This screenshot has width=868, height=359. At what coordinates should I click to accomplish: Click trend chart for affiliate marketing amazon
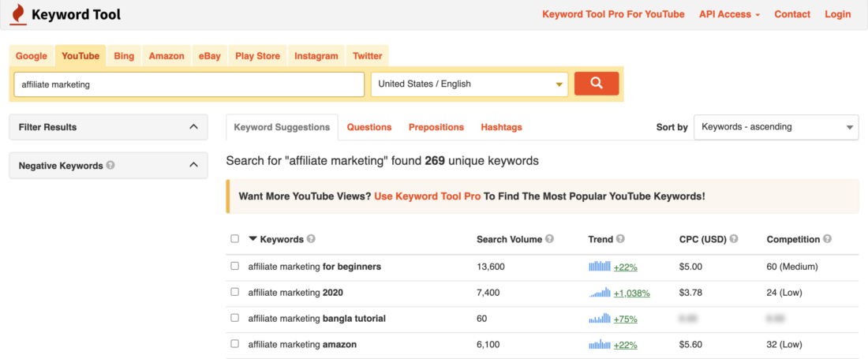(x=600, y=344)
